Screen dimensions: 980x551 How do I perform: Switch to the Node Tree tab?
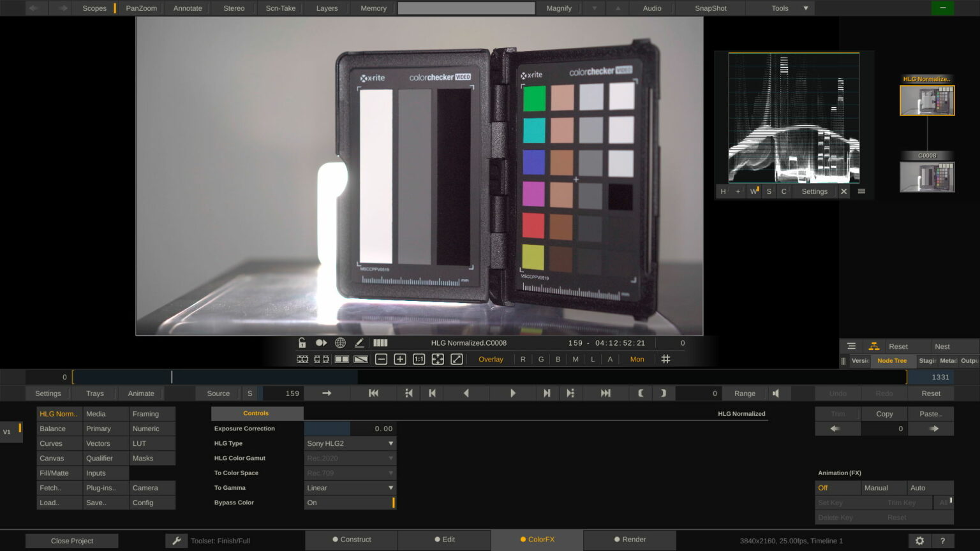click(x=892, y=361)
